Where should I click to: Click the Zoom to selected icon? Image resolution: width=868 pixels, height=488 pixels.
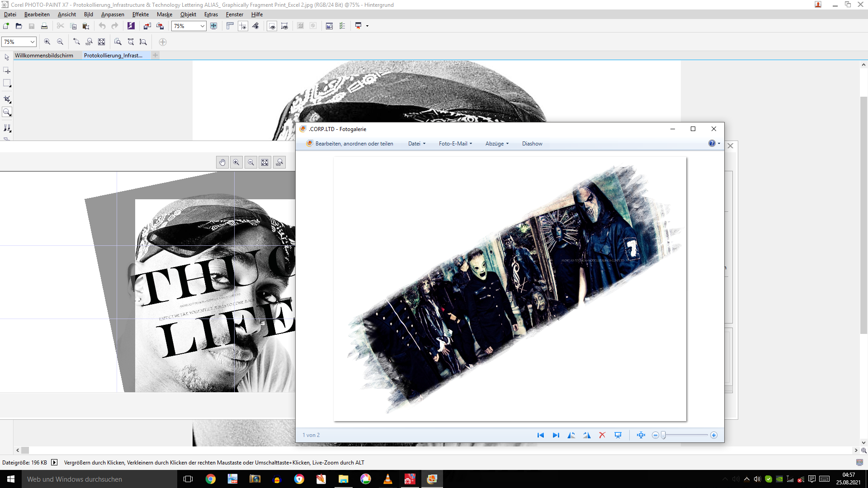[x=118, y=42]
